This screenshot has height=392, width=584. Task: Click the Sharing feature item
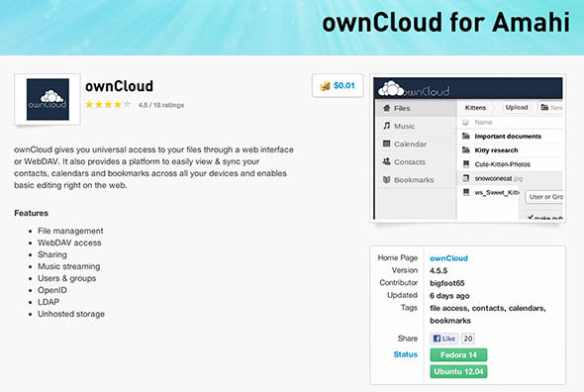point(52,254)
